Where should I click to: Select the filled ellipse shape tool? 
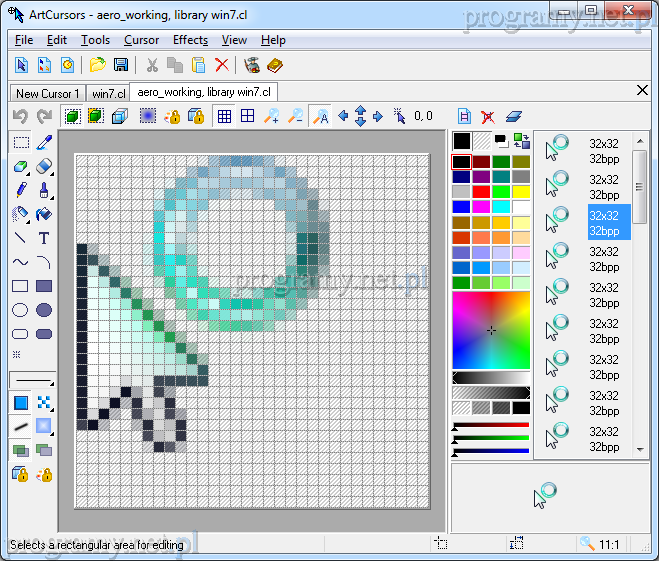click(x=44, y=310)
